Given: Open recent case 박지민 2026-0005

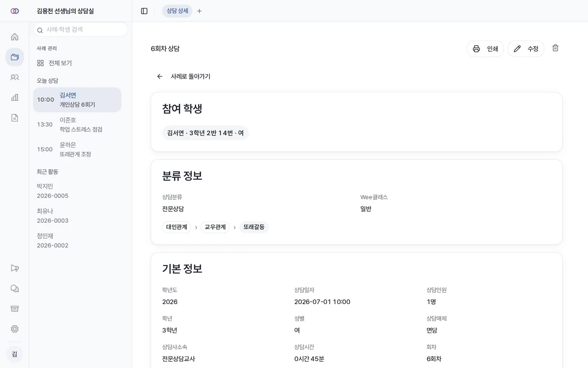Looking at the screenshot, I should [77, 191].
